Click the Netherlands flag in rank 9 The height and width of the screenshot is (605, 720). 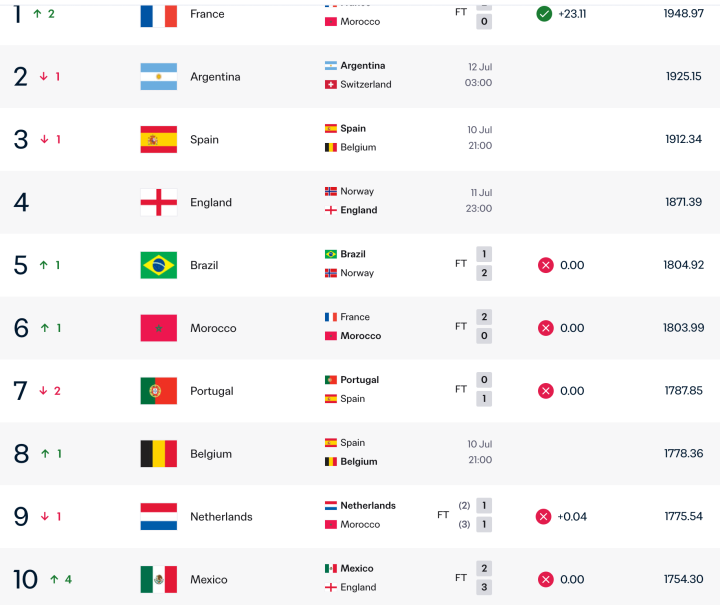pyautogui.click(x=158, y=517)
